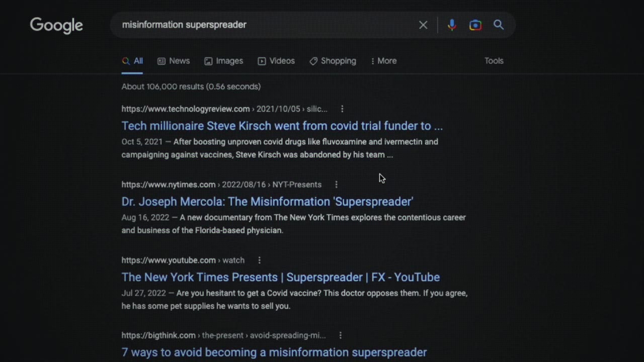Click 'About 106,000 results' stats text

pyautogui.click(x=191, y=86)
